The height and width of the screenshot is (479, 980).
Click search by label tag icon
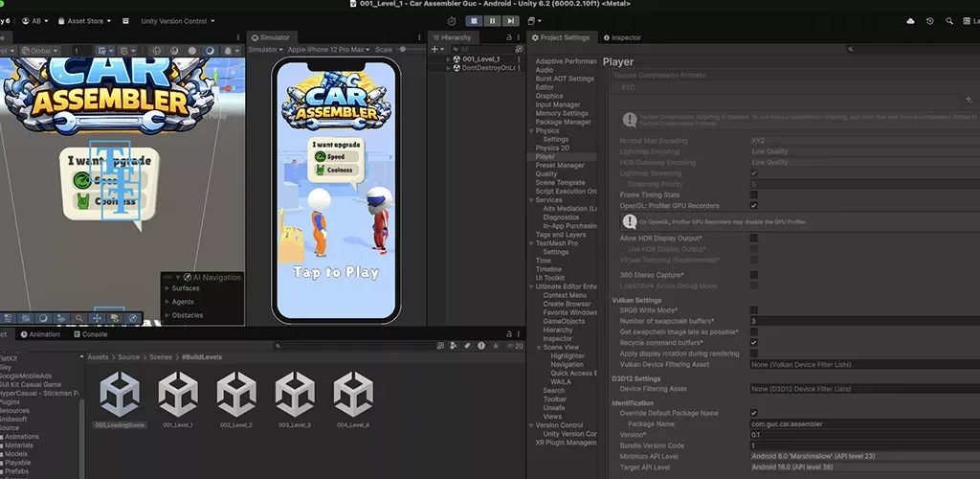(x=467, y=345)
